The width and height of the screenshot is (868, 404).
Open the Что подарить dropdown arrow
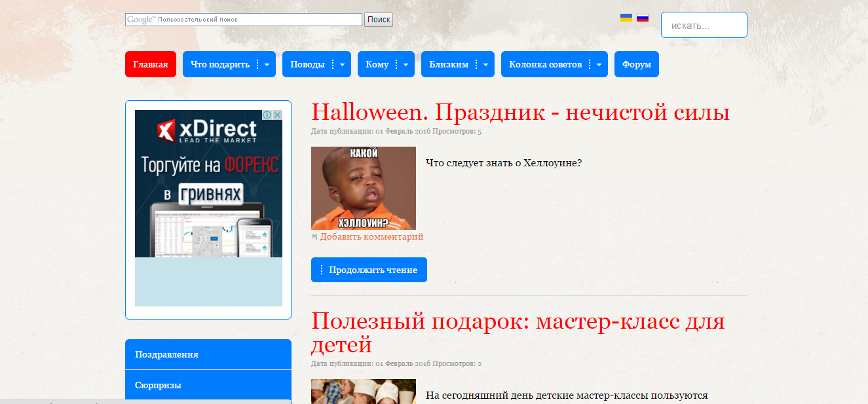pos(267,64)
